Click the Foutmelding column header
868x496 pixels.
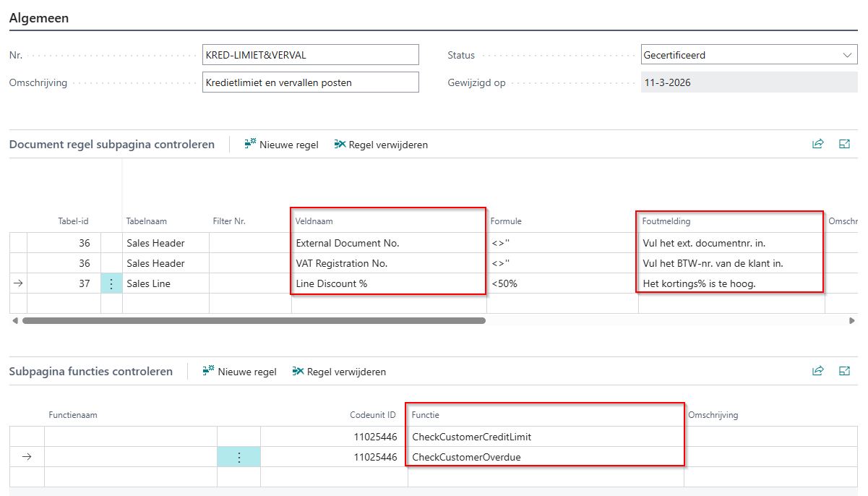tap(666, 221)
